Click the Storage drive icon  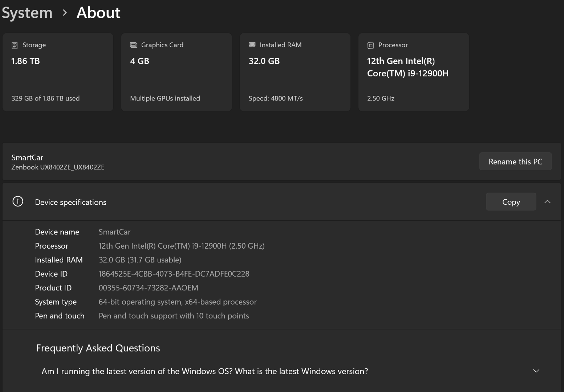click(x=15, y=45)
